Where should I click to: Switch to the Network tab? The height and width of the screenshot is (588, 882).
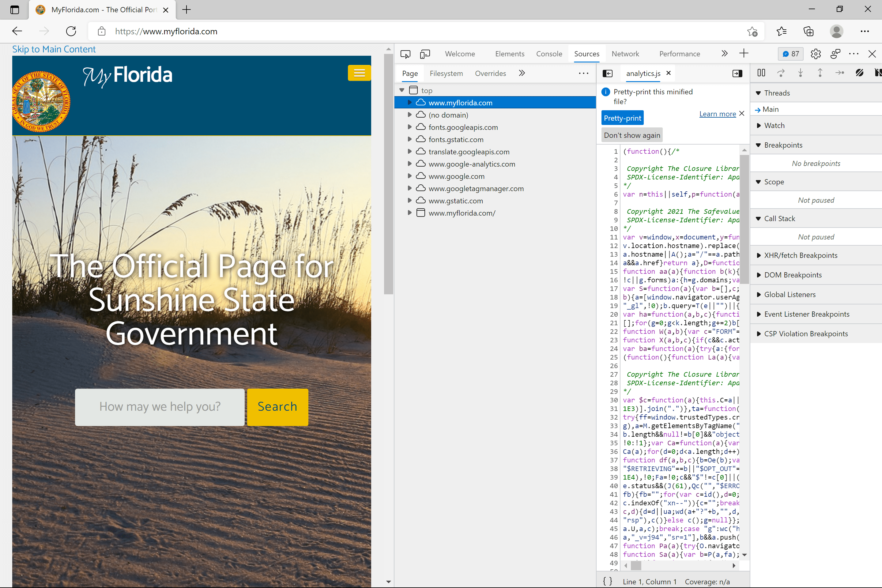pos(625,54)
